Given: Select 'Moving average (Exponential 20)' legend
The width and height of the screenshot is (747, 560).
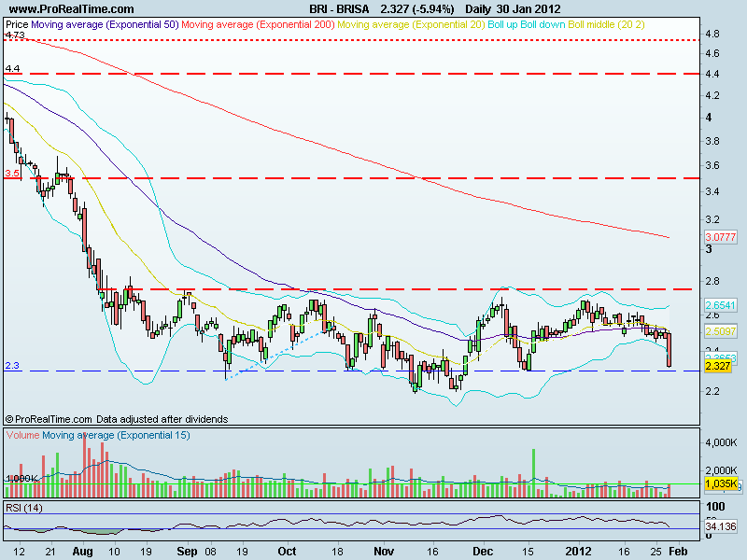Looking at the screenshot, I should click(411, 24).
